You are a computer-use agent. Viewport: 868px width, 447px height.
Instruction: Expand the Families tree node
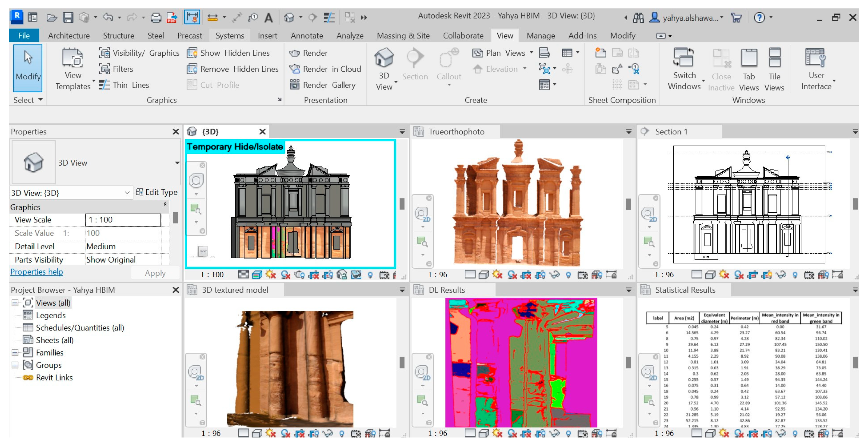pos(15,352)
